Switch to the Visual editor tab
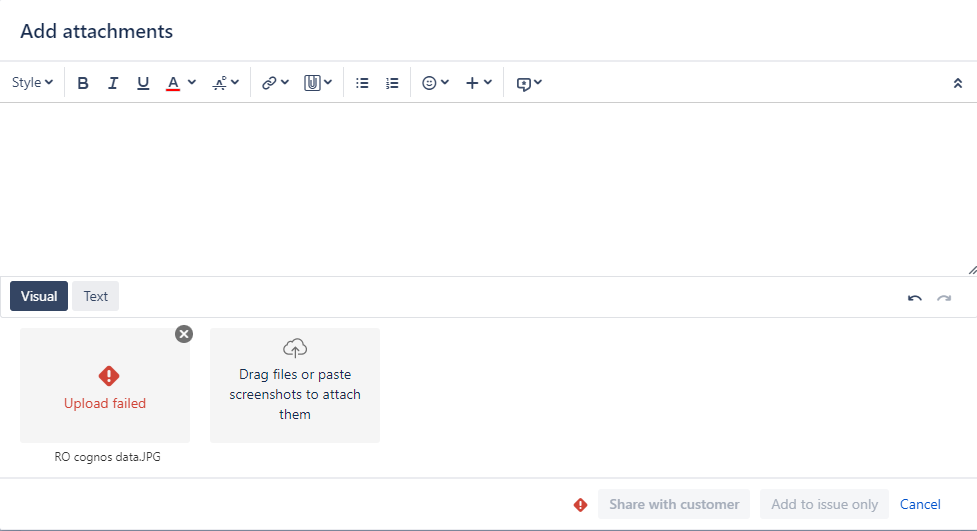 click(x=39, y=296)
